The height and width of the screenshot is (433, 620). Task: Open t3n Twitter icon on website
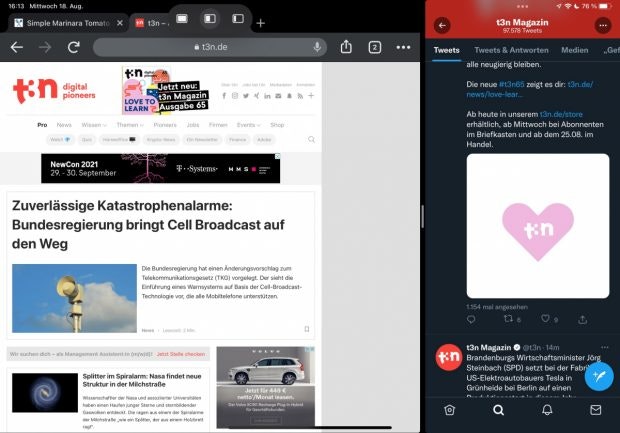[246, 96]
